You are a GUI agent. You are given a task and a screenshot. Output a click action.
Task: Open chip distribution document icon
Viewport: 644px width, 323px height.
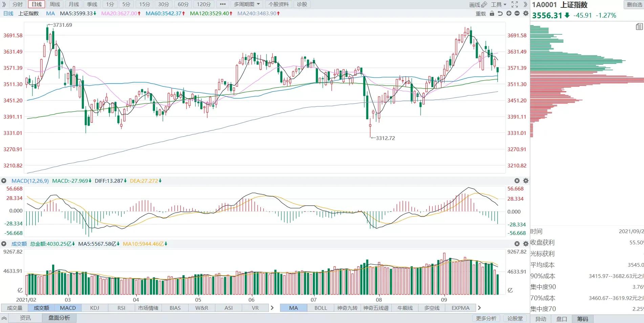click(639, 27)
